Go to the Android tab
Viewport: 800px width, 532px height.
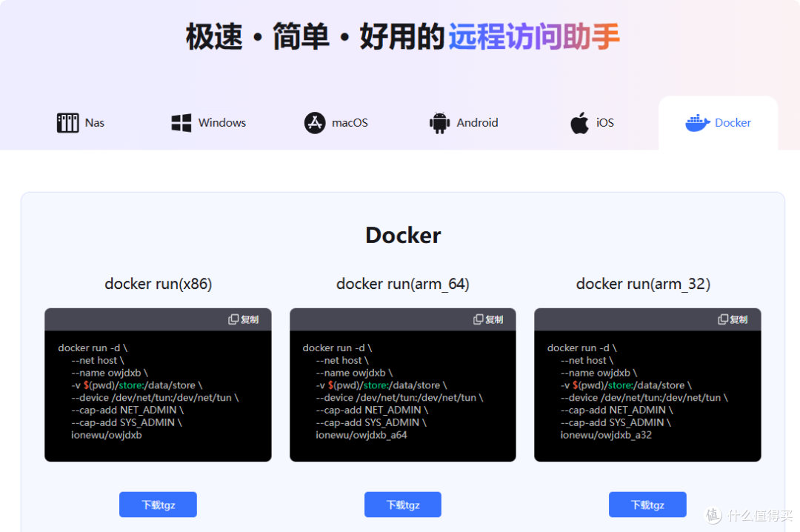point(463,122)
